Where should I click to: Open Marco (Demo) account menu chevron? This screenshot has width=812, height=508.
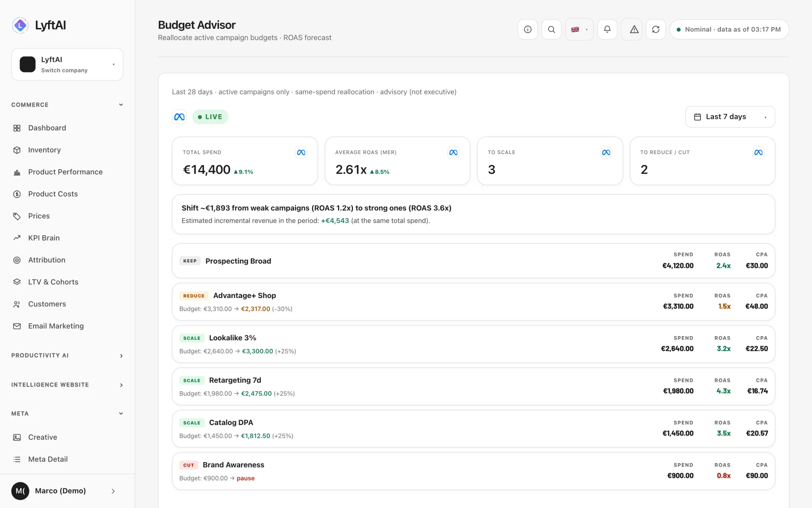coord(113,491)
